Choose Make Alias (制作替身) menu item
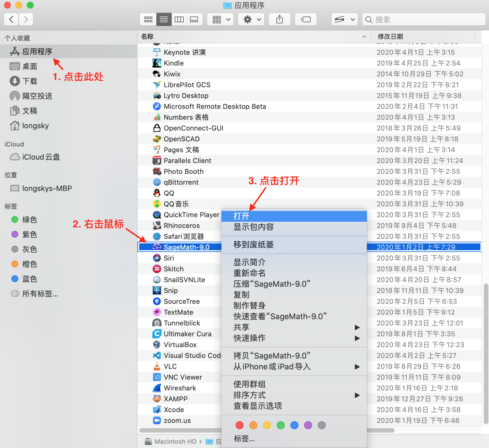Viewport: 489px width, 448px height. point(294,306)
